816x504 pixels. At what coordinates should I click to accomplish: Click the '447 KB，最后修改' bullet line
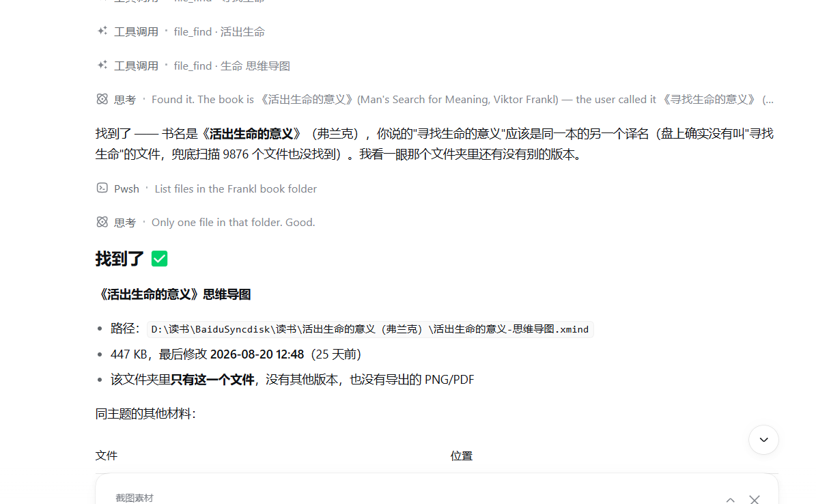click(x=236, y=354)
